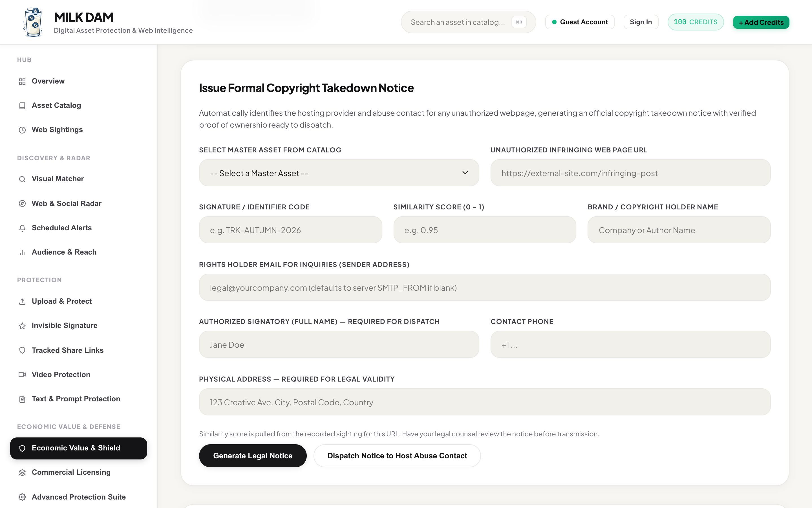The width and height of the screenshot is (812, 508).
Task: Click the Sign In button
Action: click(x=641, y=22)
